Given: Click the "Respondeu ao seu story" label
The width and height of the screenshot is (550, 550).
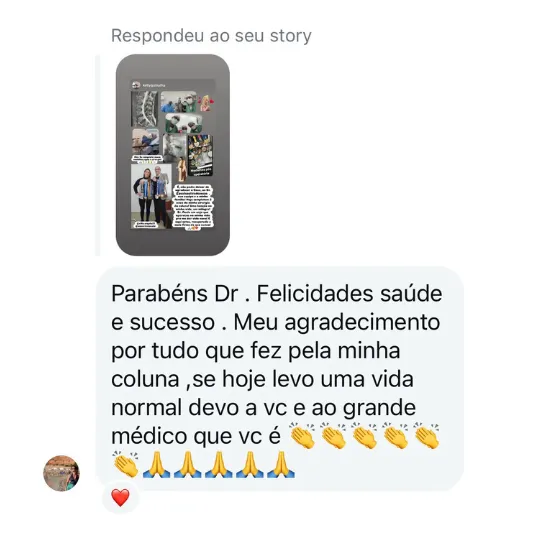Looking at the screenshot, I should coord(211,35).
